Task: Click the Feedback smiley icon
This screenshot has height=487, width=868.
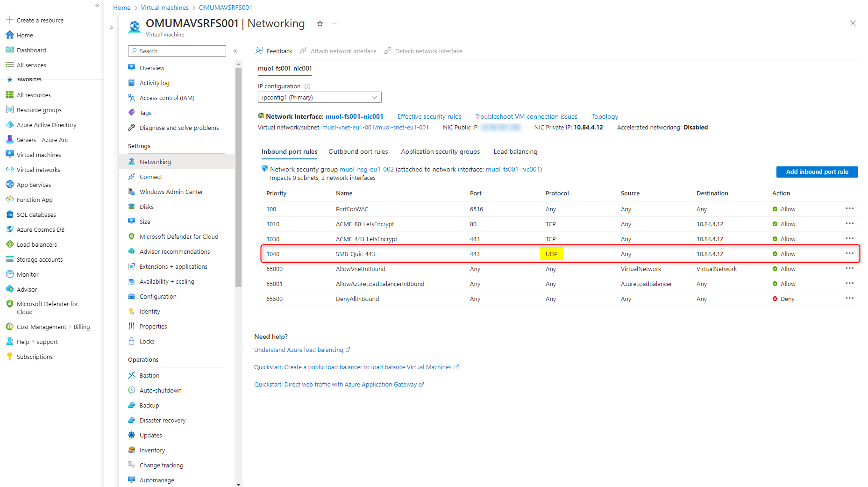Action: [x=259, y=50]
